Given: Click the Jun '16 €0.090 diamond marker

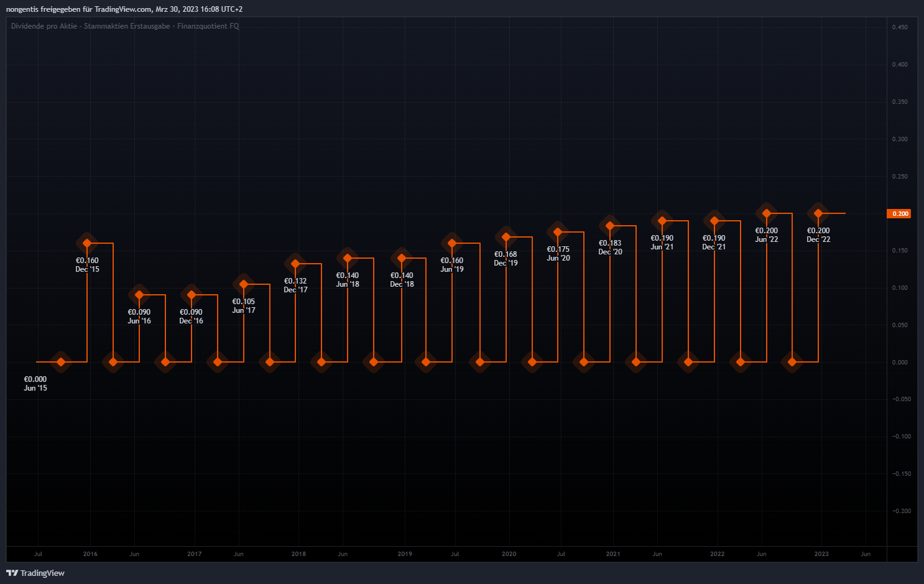Looking at the screenshot, I should [139, 295].
